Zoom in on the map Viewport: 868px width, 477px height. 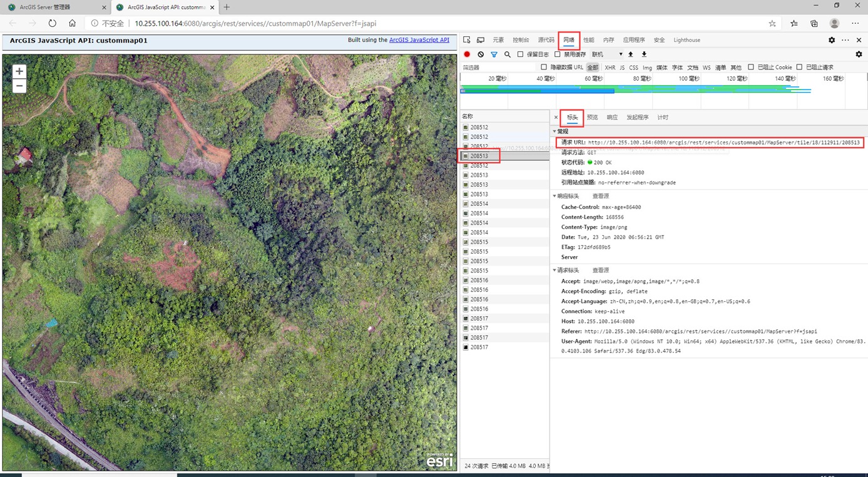[x=19, y=71]
